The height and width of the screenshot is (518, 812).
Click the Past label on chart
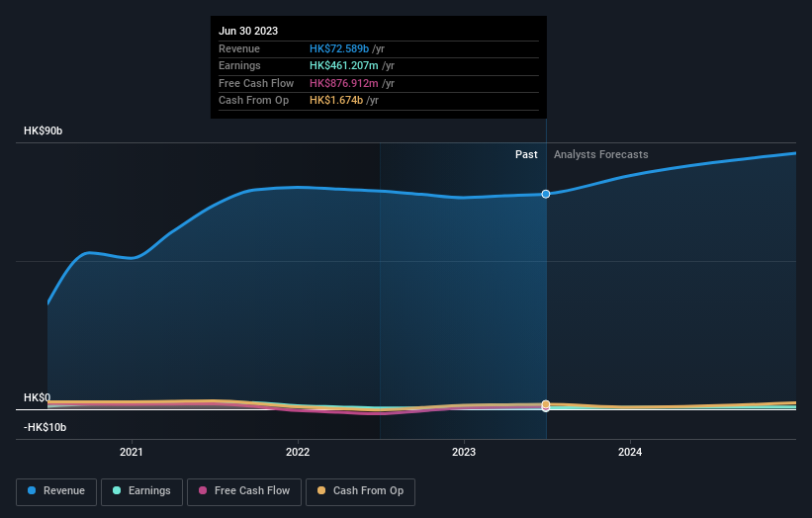coord(526,155)
